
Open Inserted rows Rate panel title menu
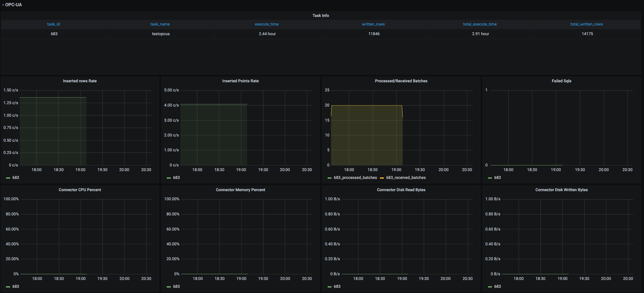coord(80,81)
